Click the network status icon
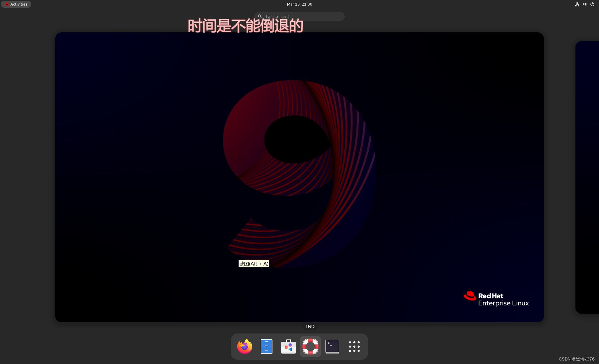The width and height of the screenshot is (599, 364). point(577,4)
